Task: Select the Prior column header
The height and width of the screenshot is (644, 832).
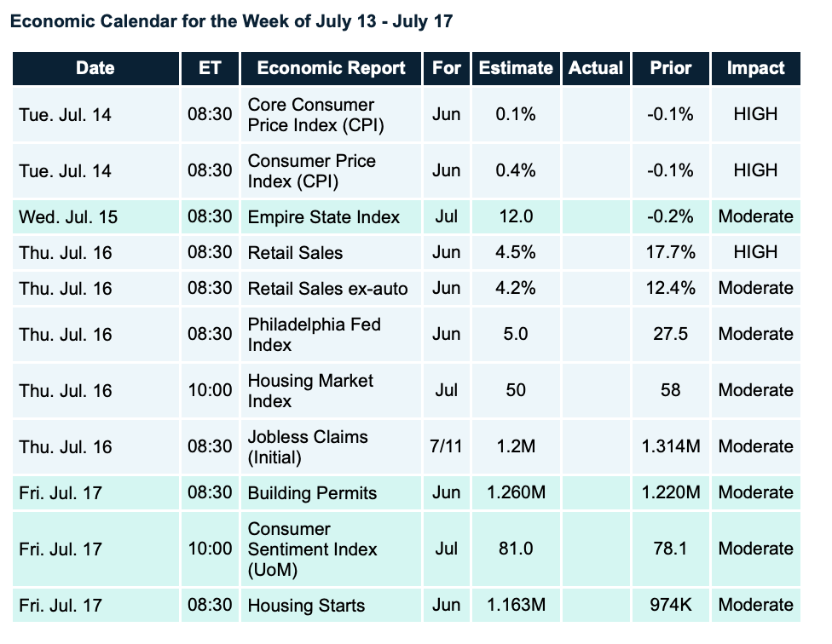Action: [670, 68]
